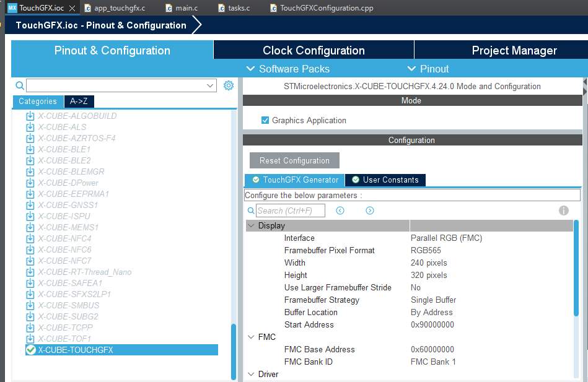588x382 pixels.
Task: Switch to the Clock Configuration tab
Action: [314, 50]
